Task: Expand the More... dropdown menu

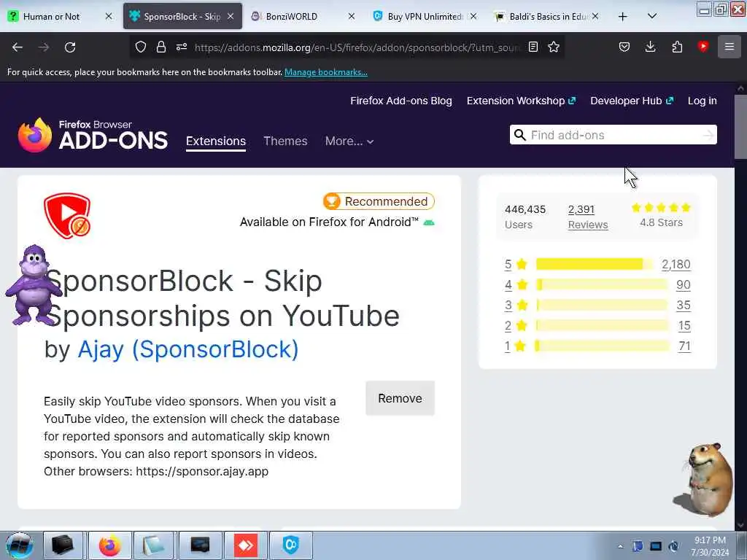Action: (349, 141)
